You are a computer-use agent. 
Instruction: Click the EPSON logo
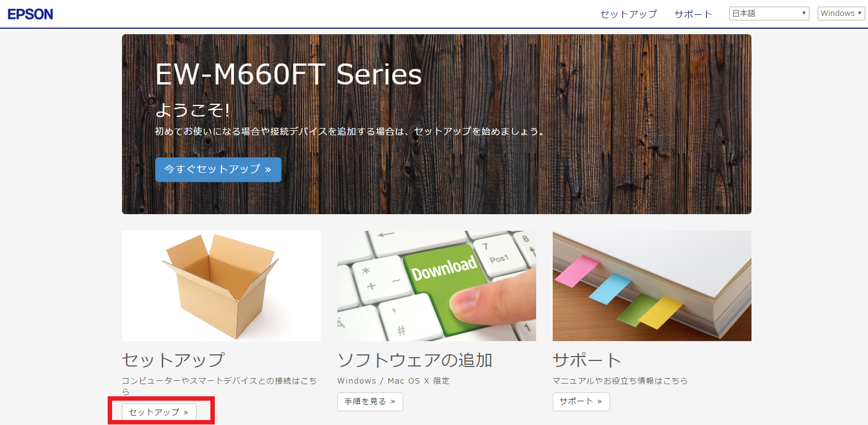(x=30, y=14)
